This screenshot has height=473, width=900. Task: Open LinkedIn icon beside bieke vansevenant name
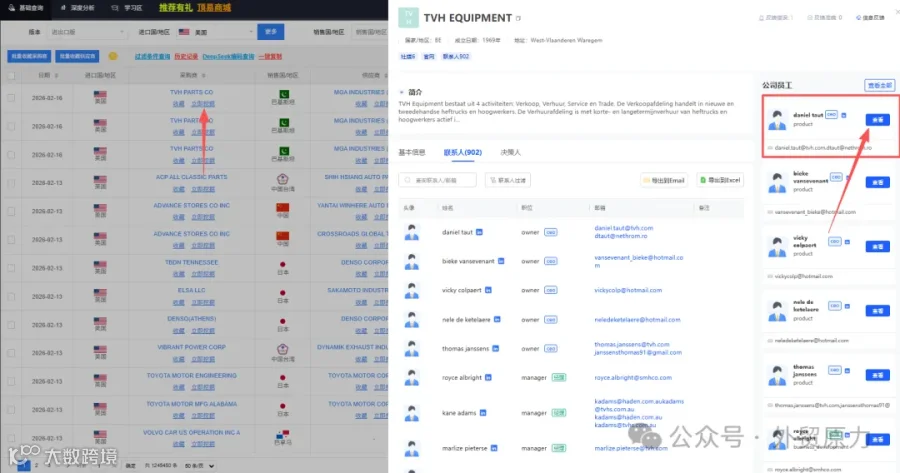coord(501,261)
